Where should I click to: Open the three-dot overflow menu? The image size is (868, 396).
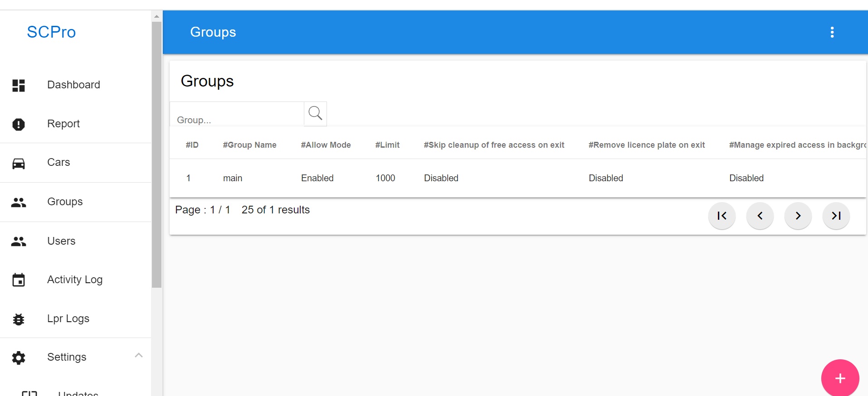832,32
